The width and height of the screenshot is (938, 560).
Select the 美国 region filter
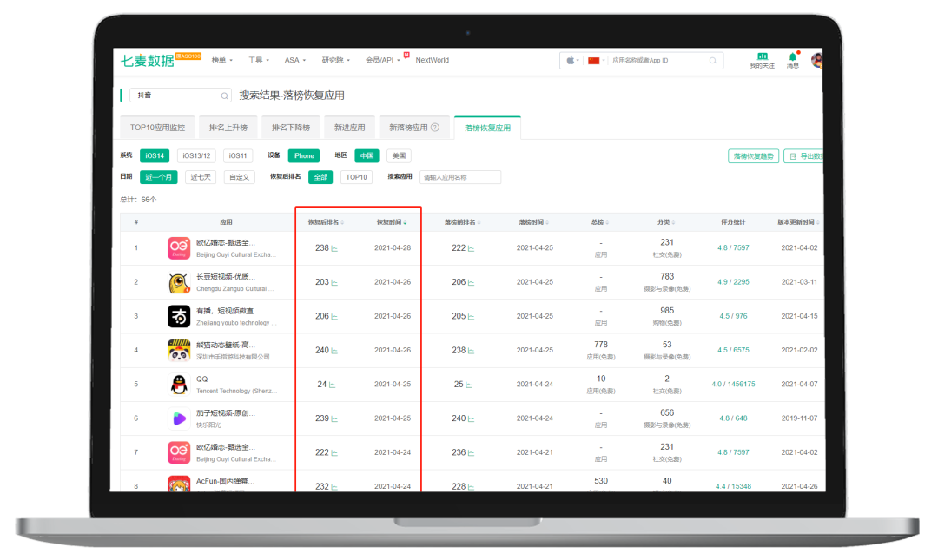(399, 155)
